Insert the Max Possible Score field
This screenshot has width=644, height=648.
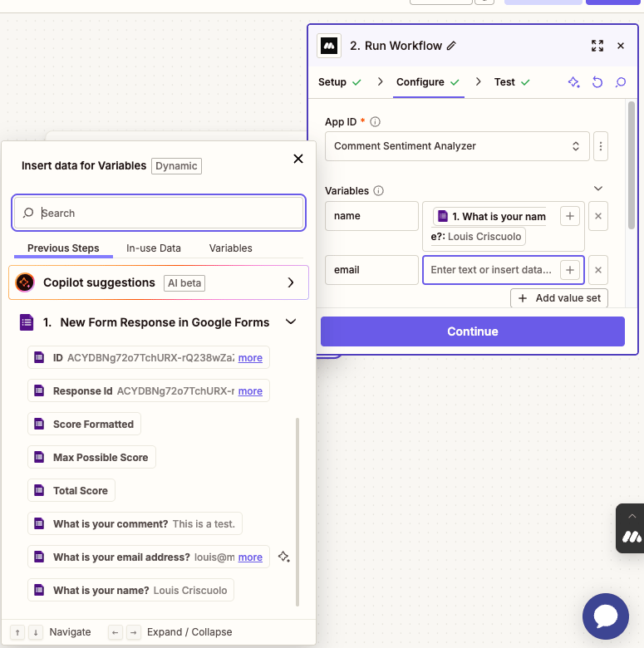(91, 458)
